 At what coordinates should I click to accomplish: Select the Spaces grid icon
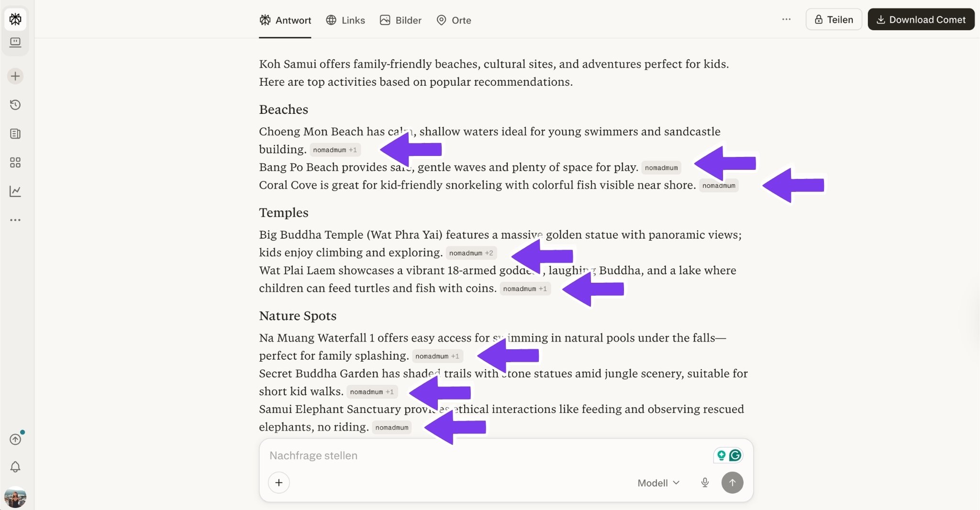pyautogui.click(x=16, y=162)
